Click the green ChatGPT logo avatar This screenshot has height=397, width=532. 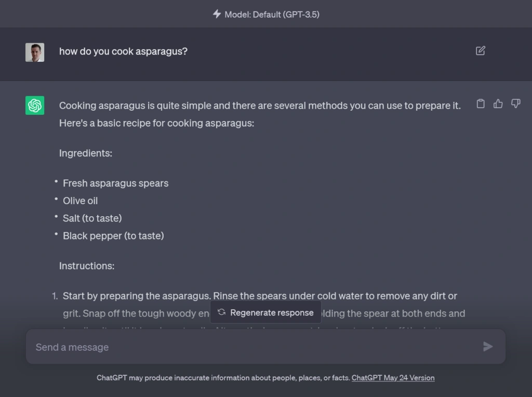click(35, 105)
